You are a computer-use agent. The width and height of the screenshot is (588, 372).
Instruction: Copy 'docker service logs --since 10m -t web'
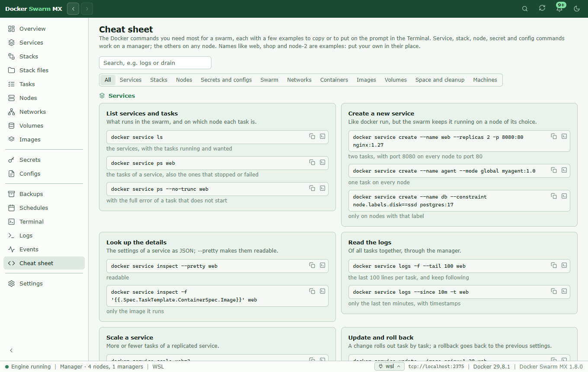pos(554,291)
